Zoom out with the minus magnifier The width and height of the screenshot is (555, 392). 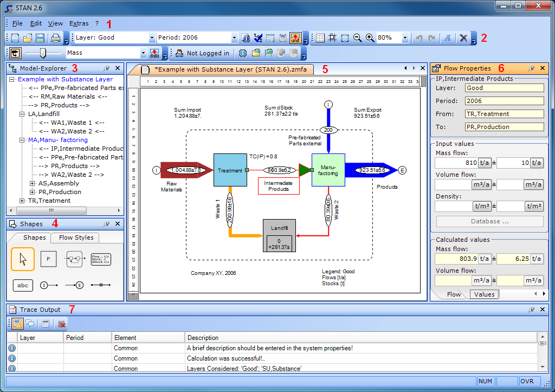358,38
